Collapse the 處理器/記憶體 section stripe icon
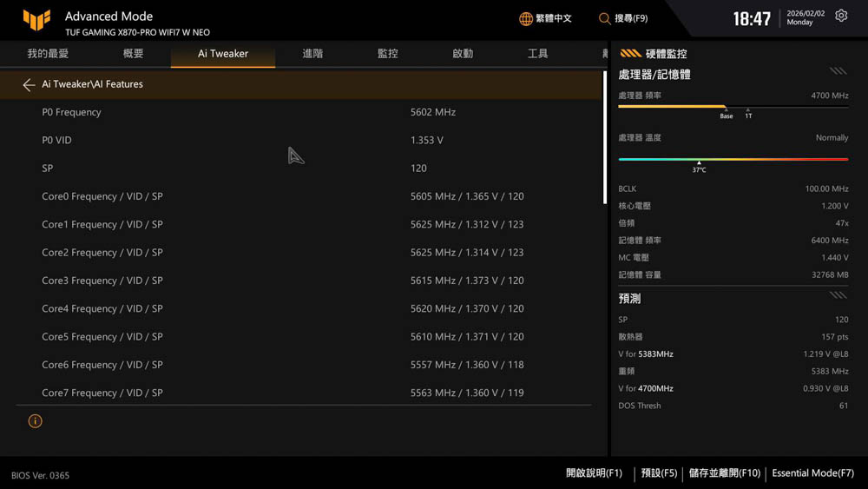Viewport: 868px width, 489px height. point(838,71)
